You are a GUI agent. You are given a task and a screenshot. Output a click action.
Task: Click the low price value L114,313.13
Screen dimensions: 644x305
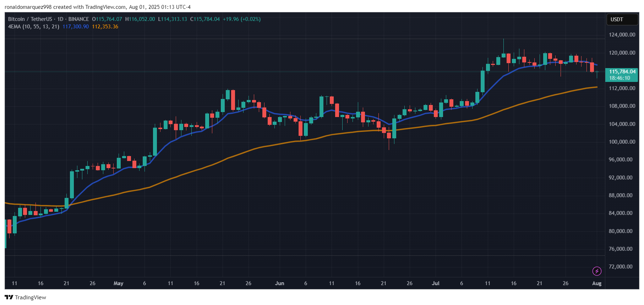(x=172, y=19)
